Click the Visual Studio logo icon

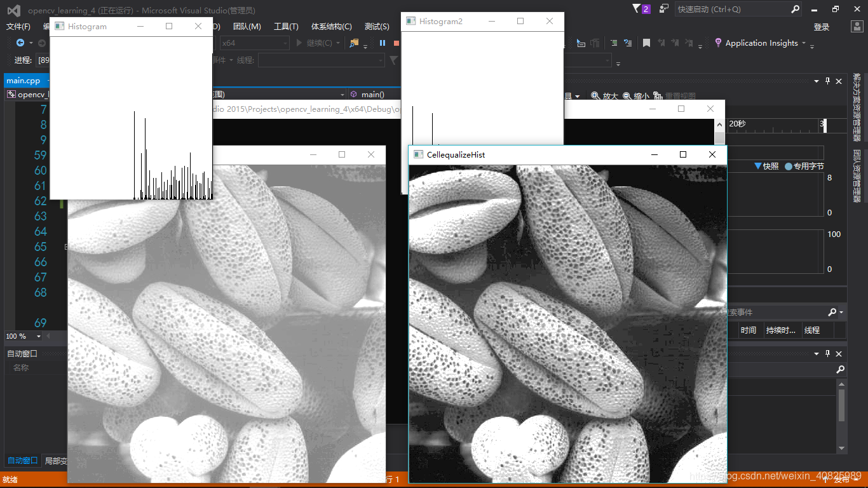(x=13, y=10)
